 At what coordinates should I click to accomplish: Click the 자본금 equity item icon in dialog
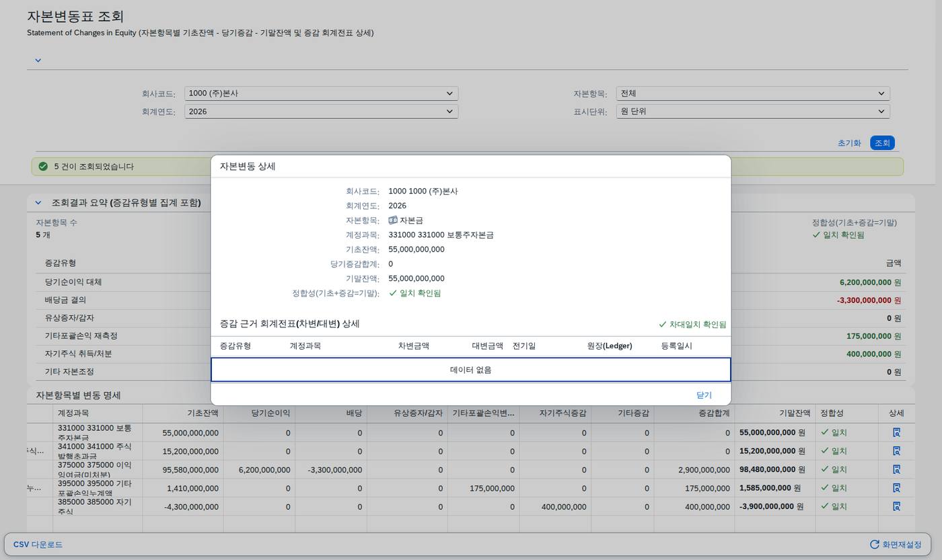[x=393, y=221]
